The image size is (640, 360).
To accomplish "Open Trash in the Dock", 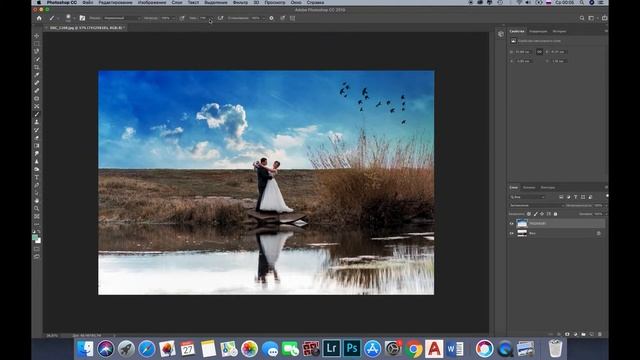I will [555, 349].
